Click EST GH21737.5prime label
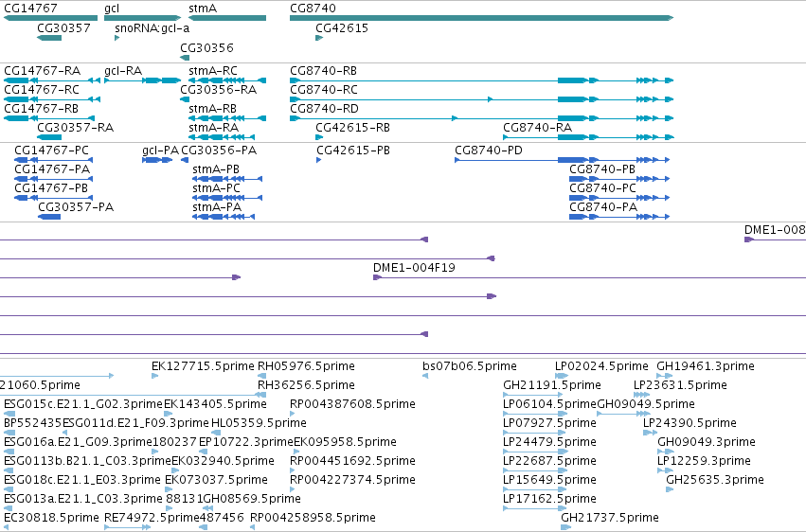Screen dimensions: 806x532 pyautogui.click(x=610, y=518)
